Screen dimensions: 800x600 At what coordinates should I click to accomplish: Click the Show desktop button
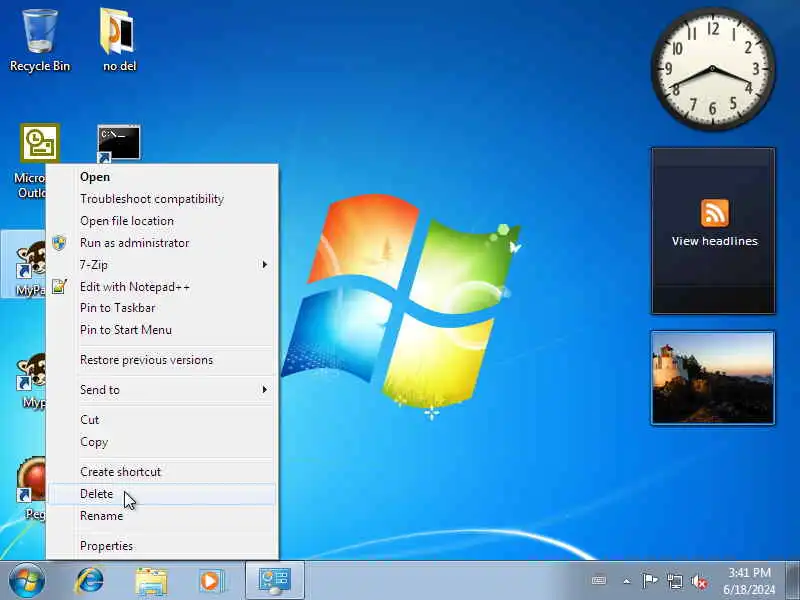click(792, 581)
